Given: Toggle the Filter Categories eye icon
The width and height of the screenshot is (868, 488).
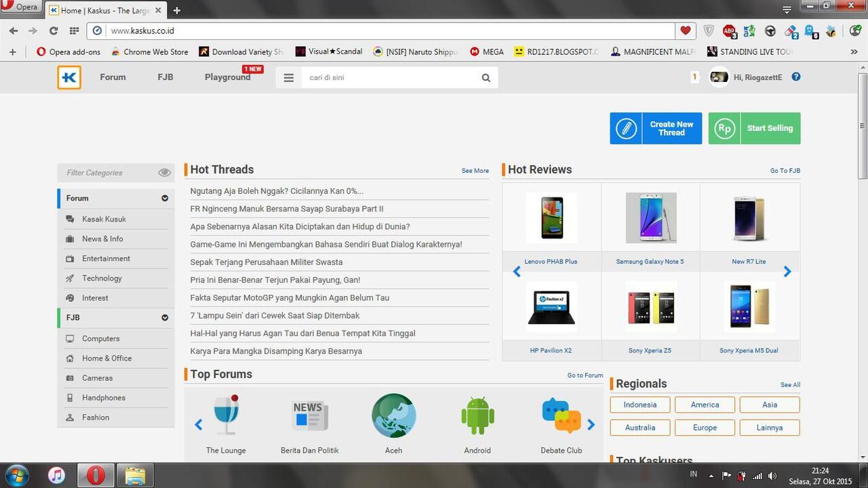Looking at the screenshot, I should pyautogui.click(x=164, y=173).
